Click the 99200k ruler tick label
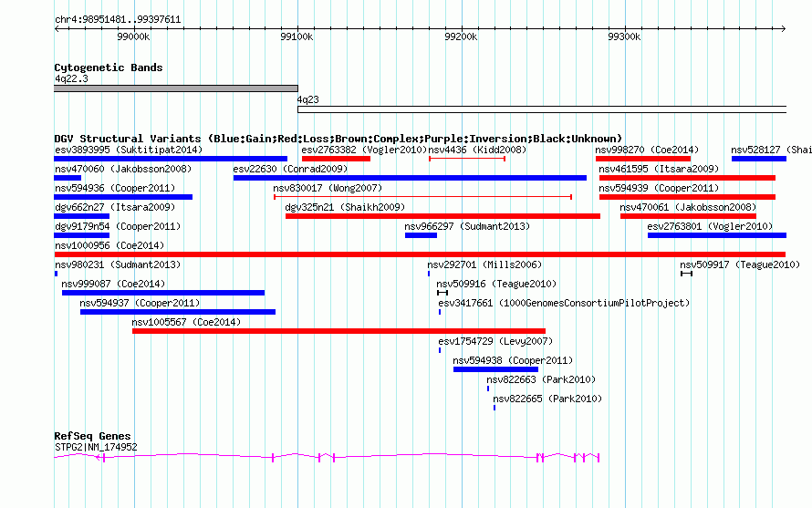The width and height of the screenshot is (812, 508). pos(461,36)
